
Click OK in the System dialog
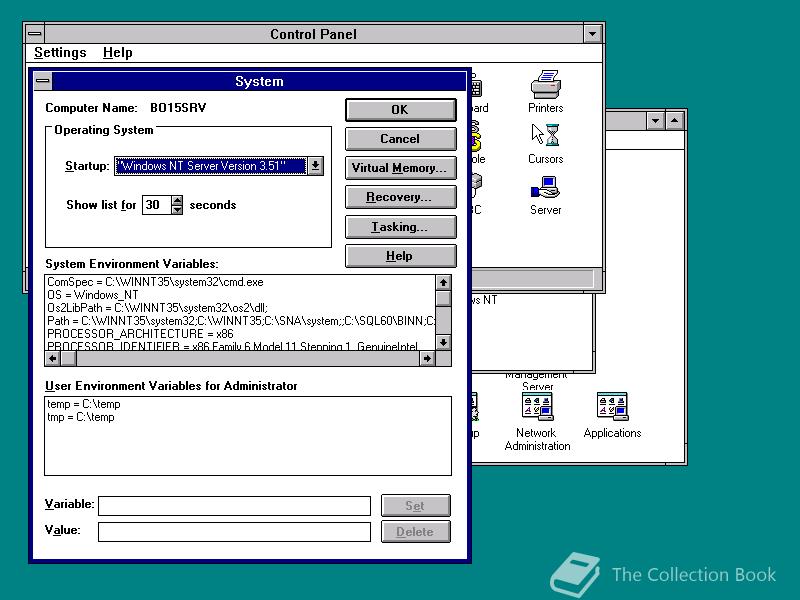[x=401, y=110]
